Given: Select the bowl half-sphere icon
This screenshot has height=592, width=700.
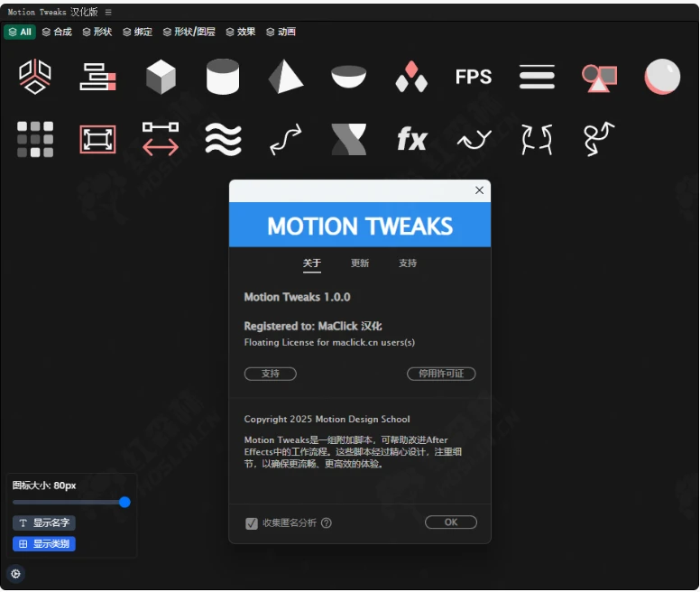Looking at the screenshot, I should (x=349, y=77).
